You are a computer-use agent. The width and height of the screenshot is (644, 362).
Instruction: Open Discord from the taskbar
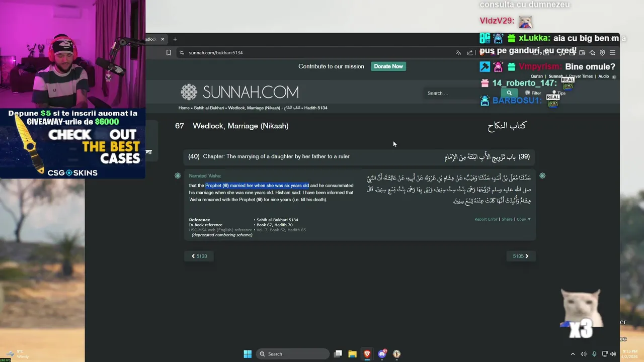pyautogui.click(x=382, y=354)
